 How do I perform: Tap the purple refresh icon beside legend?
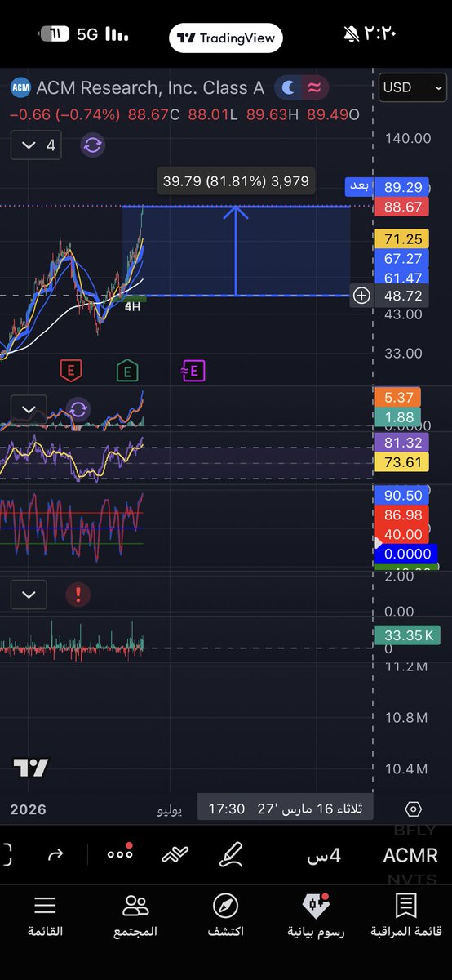[x=92, y=145]
